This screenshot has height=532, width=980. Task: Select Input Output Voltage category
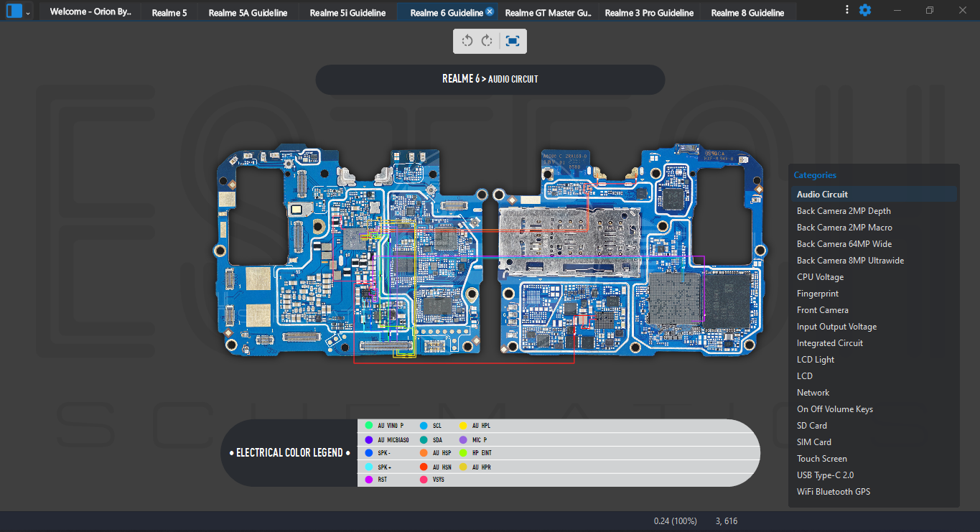[874, 327]
